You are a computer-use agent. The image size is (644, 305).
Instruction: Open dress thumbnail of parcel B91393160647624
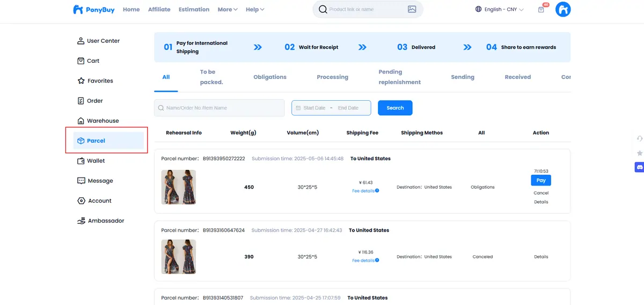point(179,257)
